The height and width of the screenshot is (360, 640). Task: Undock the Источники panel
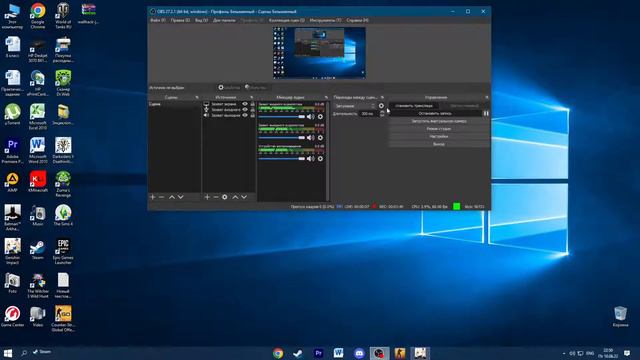click(x=251, y=98)
